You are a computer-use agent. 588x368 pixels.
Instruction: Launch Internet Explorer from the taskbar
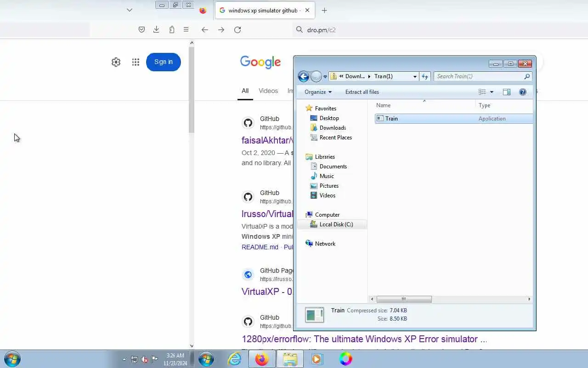[x=235, y=359]
